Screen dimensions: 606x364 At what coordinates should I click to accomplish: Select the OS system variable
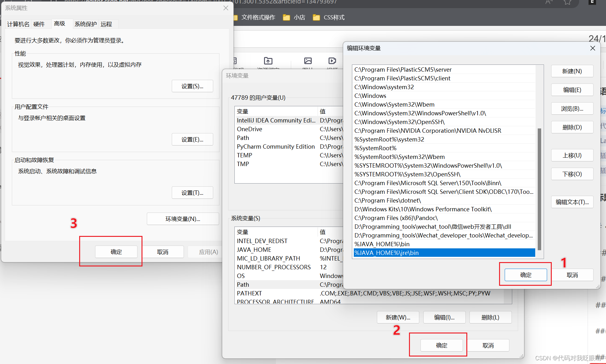click(289, 276)
